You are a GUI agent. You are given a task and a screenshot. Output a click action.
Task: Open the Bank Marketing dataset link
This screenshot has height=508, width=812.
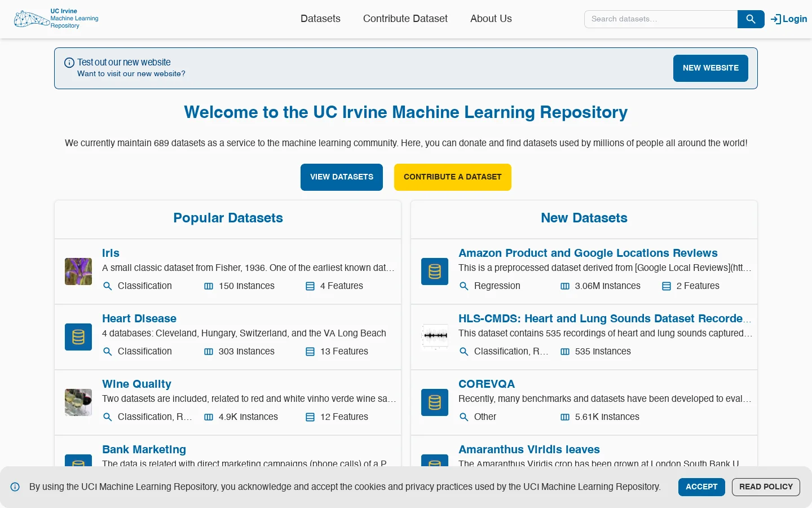[144, 449]
